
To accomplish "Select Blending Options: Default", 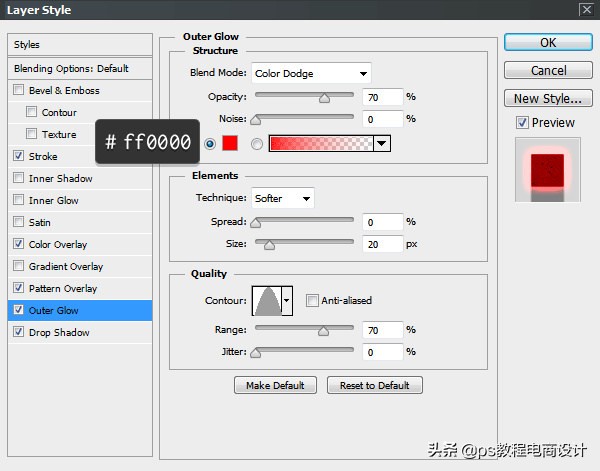I will click(80, 68).
